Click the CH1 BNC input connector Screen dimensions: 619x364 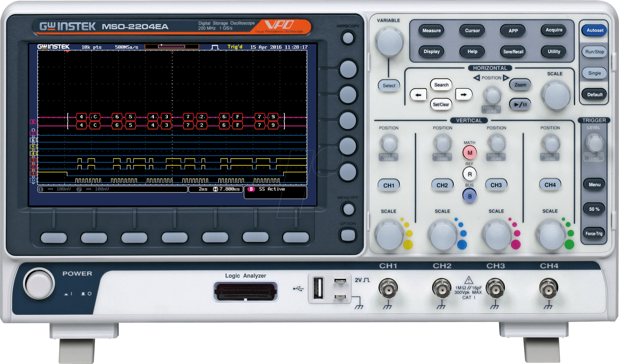click(x=388, y=289)
